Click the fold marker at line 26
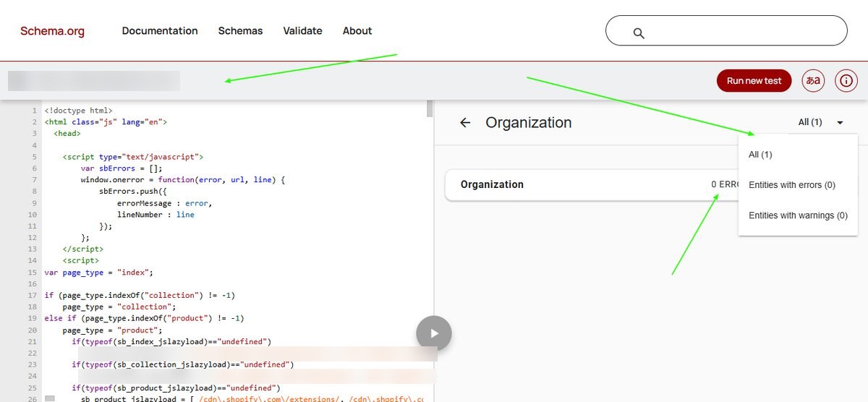 coord(49,398)
